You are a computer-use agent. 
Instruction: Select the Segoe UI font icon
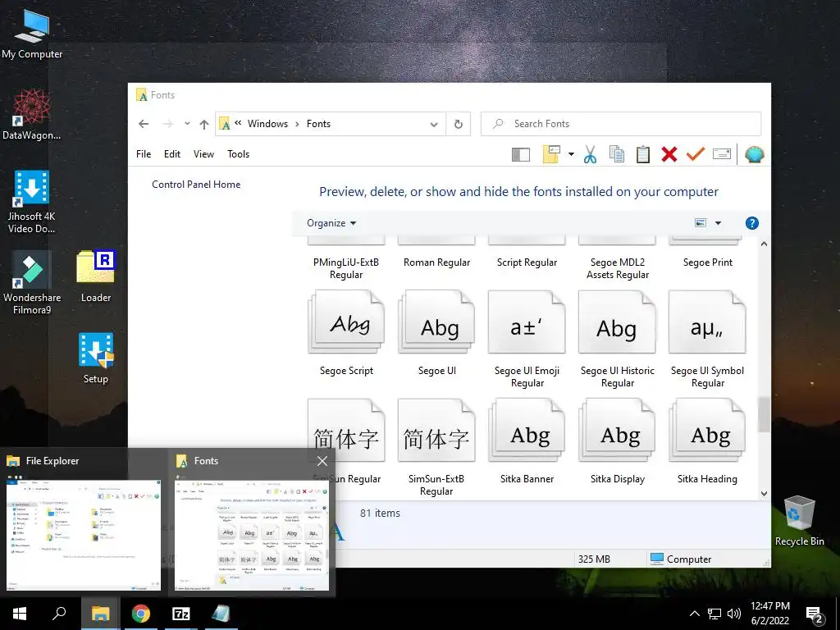click(436, 322)
